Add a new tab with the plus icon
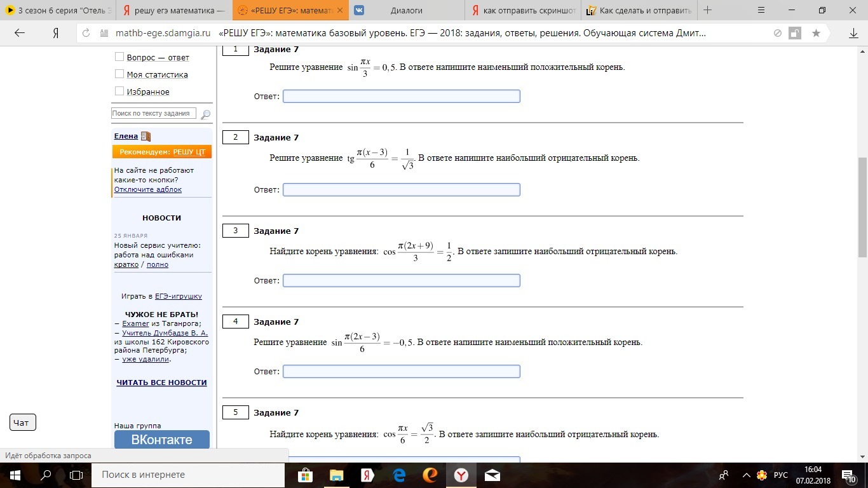Viewport: 868px width, 488px height. [x=708, y=10]
